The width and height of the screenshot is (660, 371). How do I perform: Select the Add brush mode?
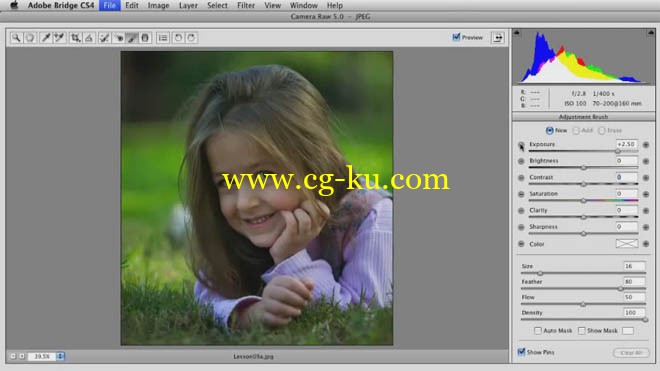(x=576, y=131)
